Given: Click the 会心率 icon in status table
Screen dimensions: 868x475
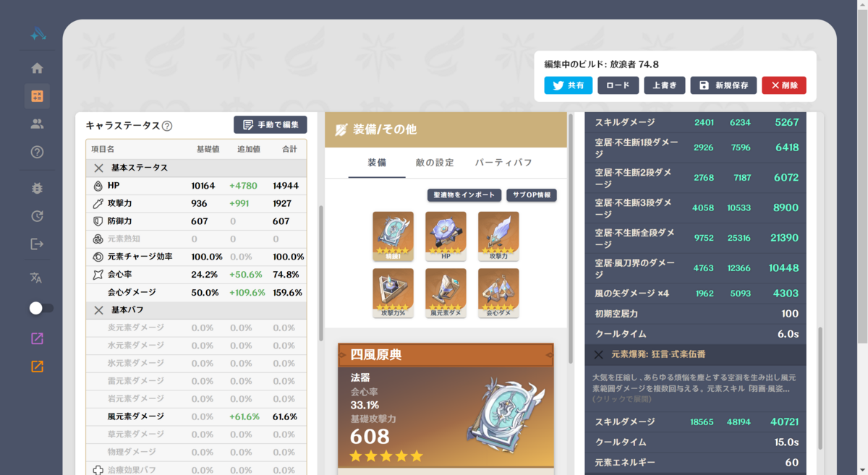Looking at the screenshot, I should 98,275.
